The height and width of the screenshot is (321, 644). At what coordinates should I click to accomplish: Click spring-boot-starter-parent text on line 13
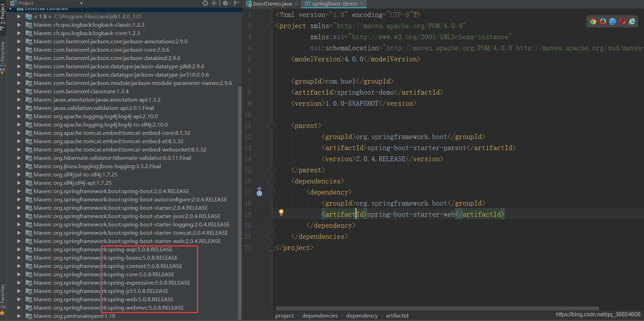pyautogui.click(x=417, y=148)
